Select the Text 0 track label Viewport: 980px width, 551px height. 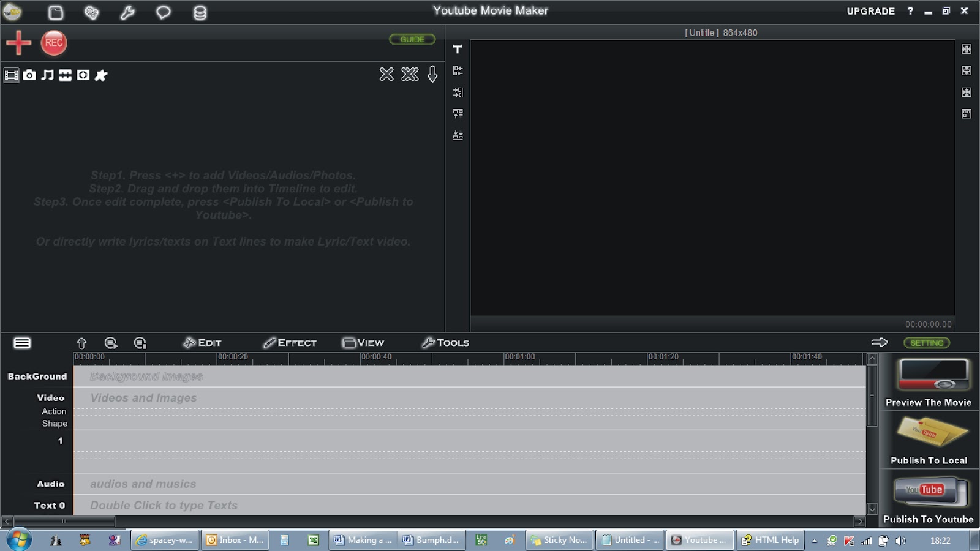tap(50, 506)
